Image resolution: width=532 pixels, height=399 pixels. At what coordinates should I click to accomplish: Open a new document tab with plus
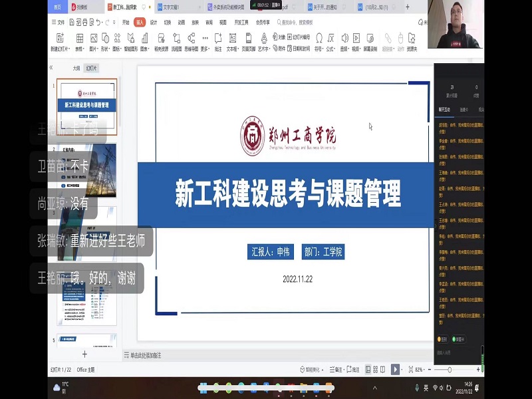(x=408, y=7)
